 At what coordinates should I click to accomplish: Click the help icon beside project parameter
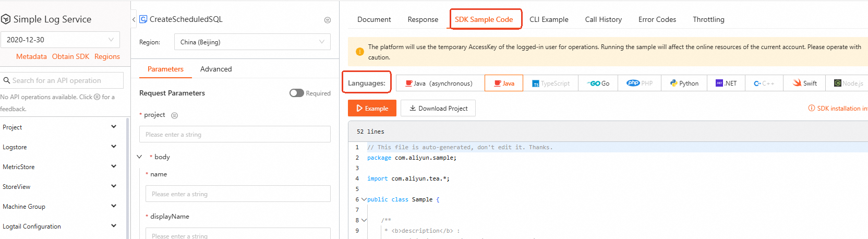click(x=175, y=115)
